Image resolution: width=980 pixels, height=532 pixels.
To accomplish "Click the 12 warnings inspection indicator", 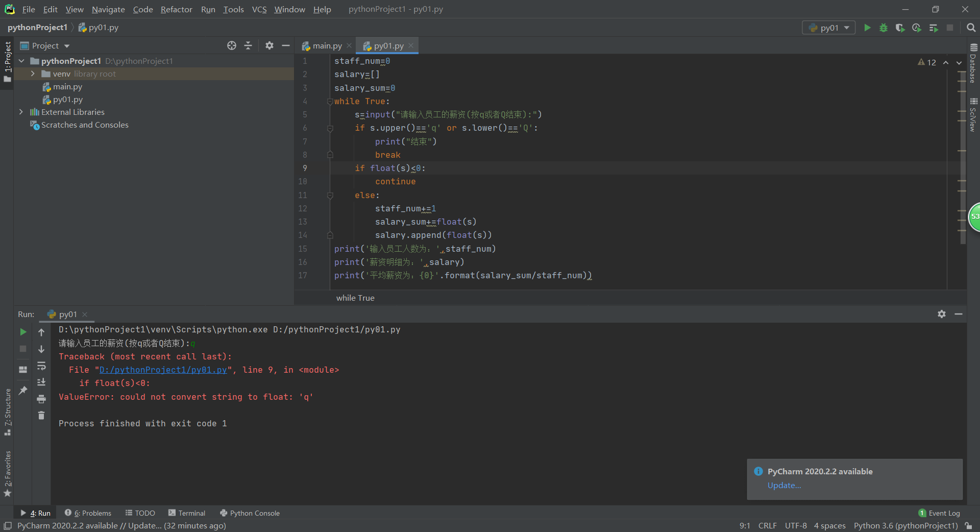I will tap(927, 62).
